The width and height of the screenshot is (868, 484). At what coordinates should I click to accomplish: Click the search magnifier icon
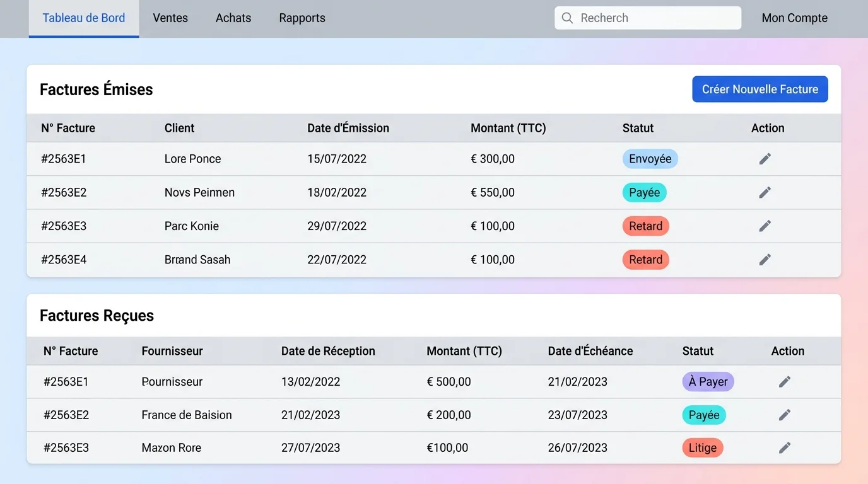click(x=567, y=18)
